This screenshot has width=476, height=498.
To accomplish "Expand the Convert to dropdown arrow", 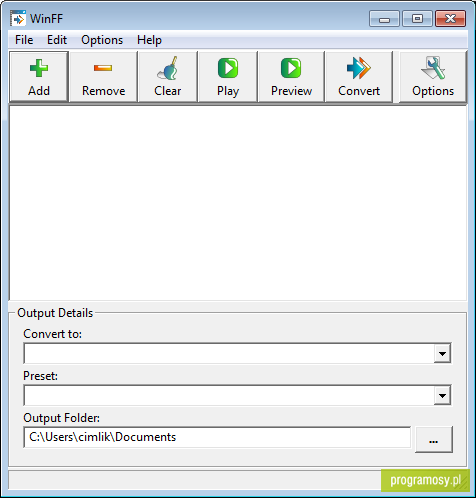I will coord(442,353).
